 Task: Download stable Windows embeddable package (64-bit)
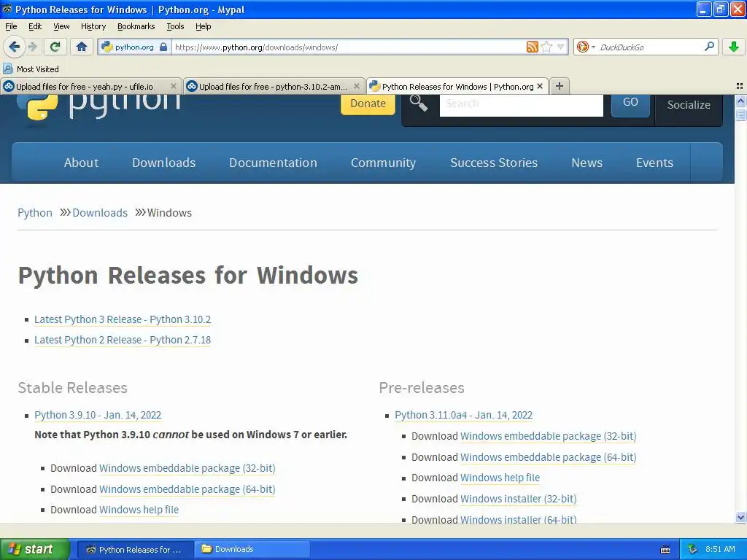[187, 489]
